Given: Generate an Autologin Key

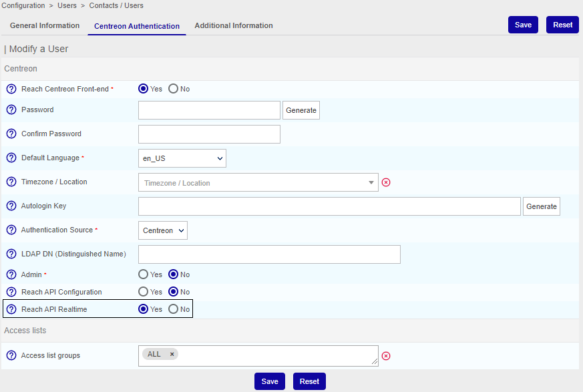Looking at the screenshot, I should pos(542,206).
